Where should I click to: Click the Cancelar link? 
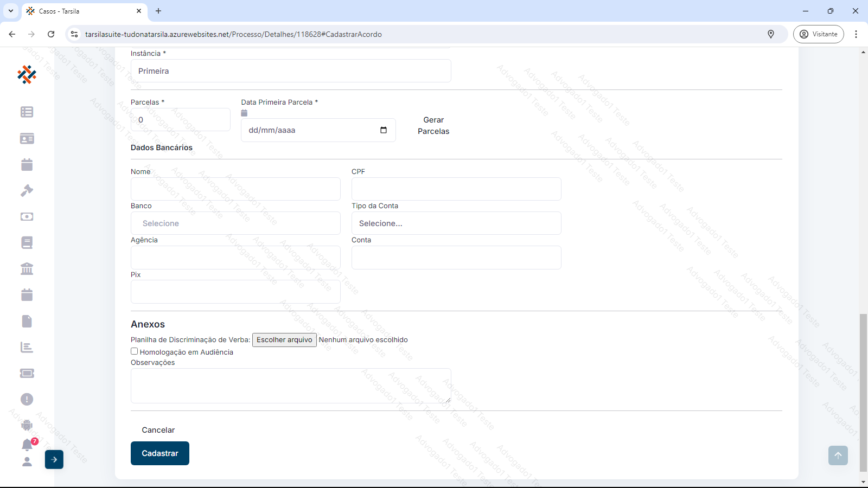tap(158, 430)
